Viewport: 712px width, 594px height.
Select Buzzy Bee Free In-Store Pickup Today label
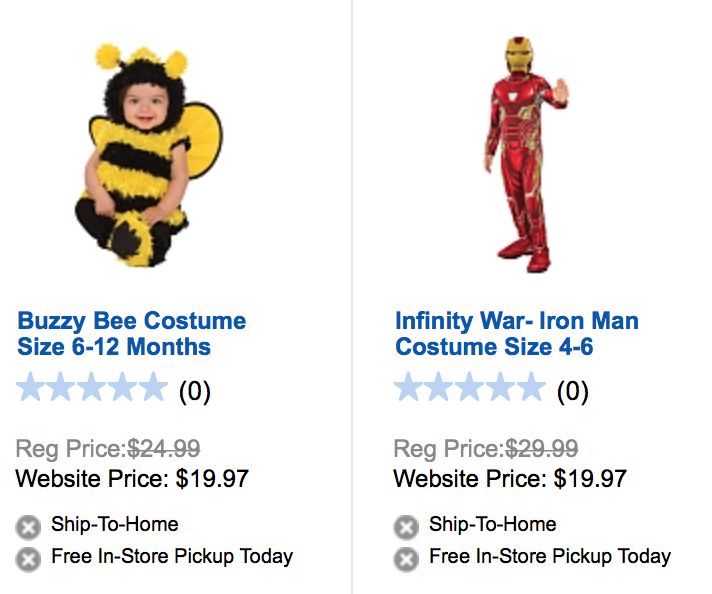(x=171, y=556)
